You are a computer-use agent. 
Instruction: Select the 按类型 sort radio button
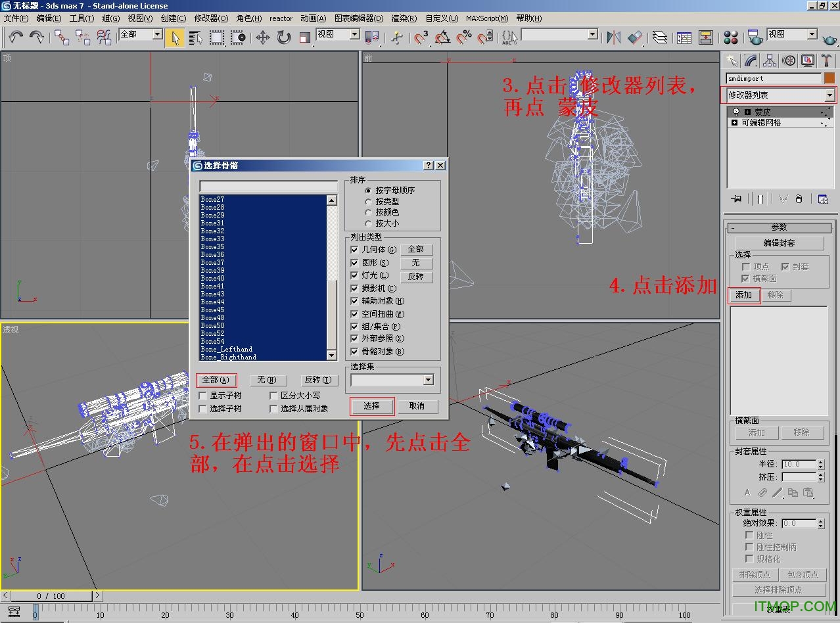pos(368,202)
